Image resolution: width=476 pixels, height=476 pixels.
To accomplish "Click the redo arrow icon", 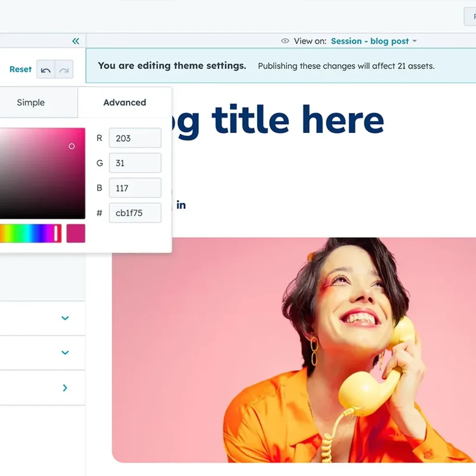I will 64,70.
